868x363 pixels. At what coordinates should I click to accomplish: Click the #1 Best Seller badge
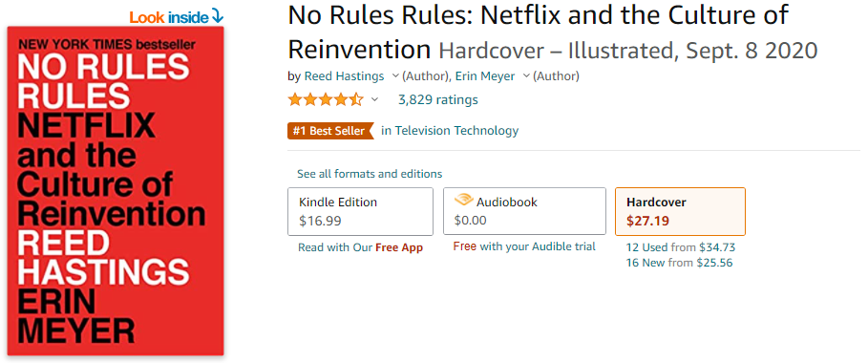[330, 131]
